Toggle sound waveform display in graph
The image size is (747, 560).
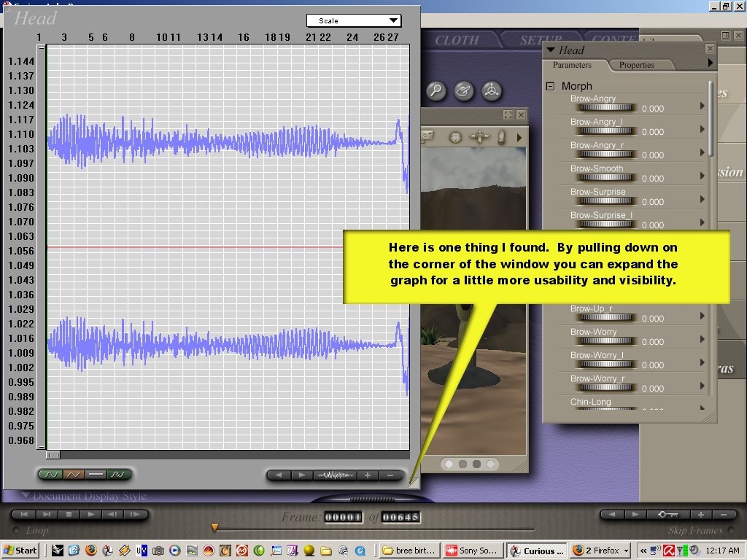[336, 475]
